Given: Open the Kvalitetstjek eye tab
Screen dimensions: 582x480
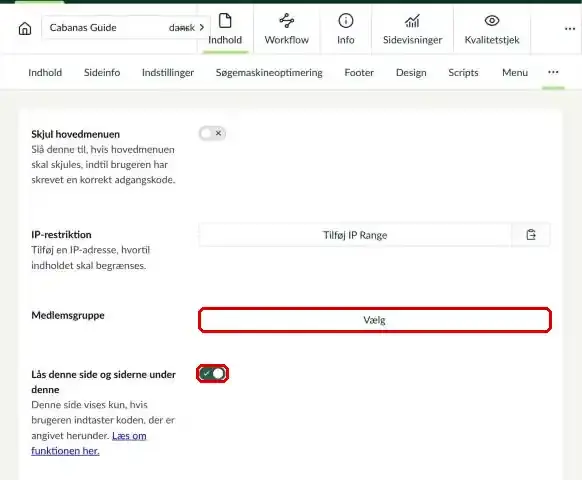Looking at the screenshot, I should pos(492,29).
